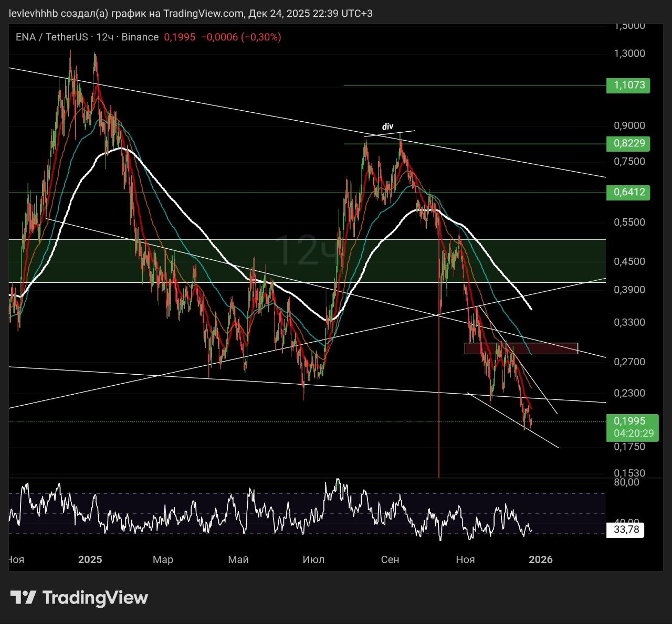This screenshot has height=624, width=672.
Task: Click the red −0,0006 (−0,30%) change value
Action: pos(241,37)
